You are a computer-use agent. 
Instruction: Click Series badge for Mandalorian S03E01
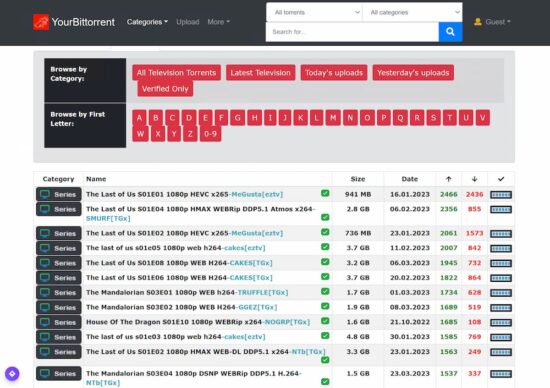59,293
